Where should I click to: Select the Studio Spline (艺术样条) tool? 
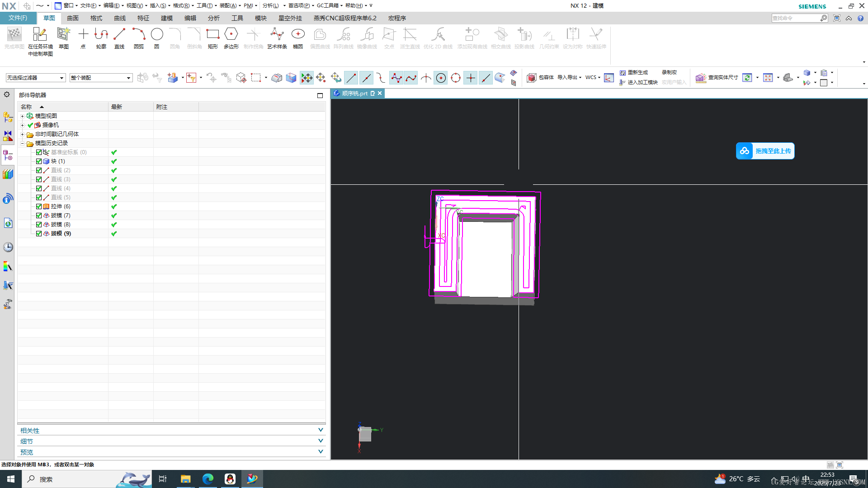point(277,38)
